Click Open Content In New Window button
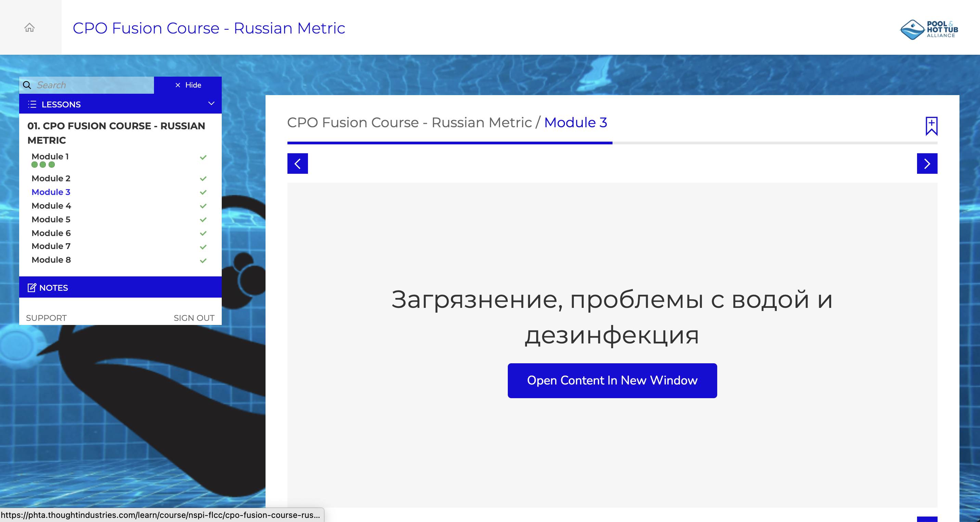980x522 pixels. point(612,381)
